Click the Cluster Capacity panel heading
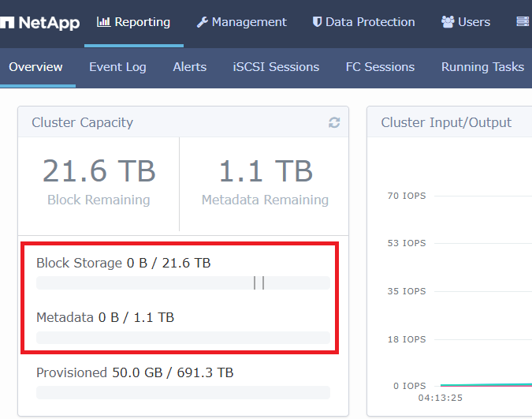 click(82, 122)
